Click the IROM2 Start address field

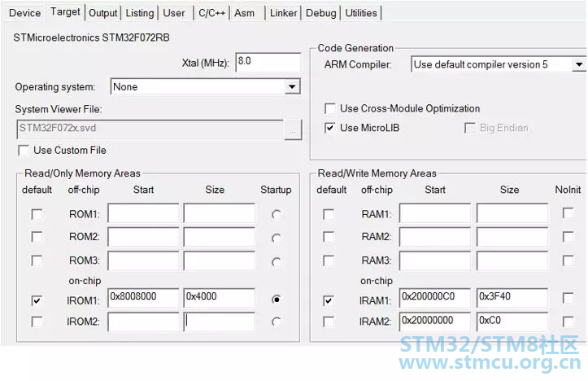click(143, 322)
